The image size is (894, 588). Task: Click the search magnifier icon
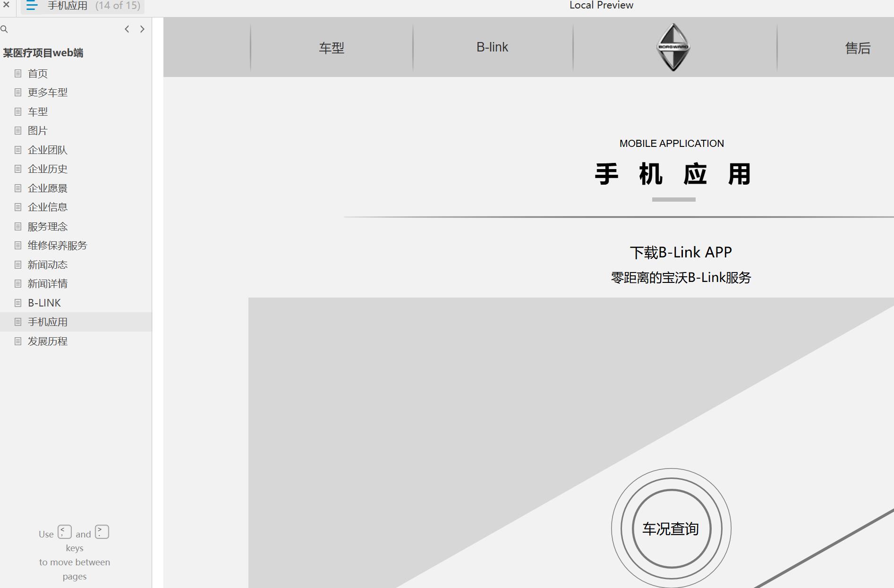[4, 29]
